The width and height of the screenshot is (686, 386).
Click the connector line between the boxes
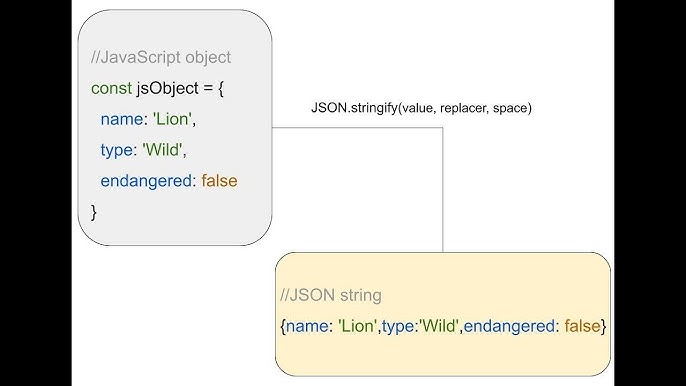click(x=443, y=188)
